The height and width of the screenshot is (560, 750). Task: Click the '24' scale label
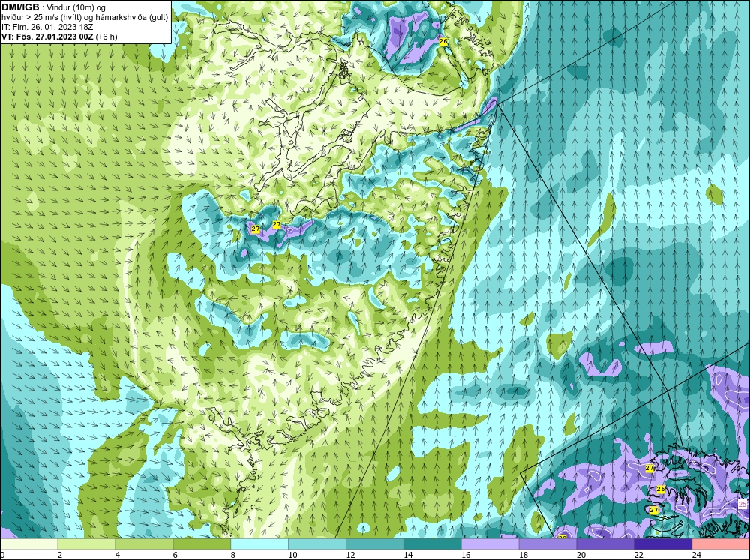pyautogui.click(x=697, y=555)
